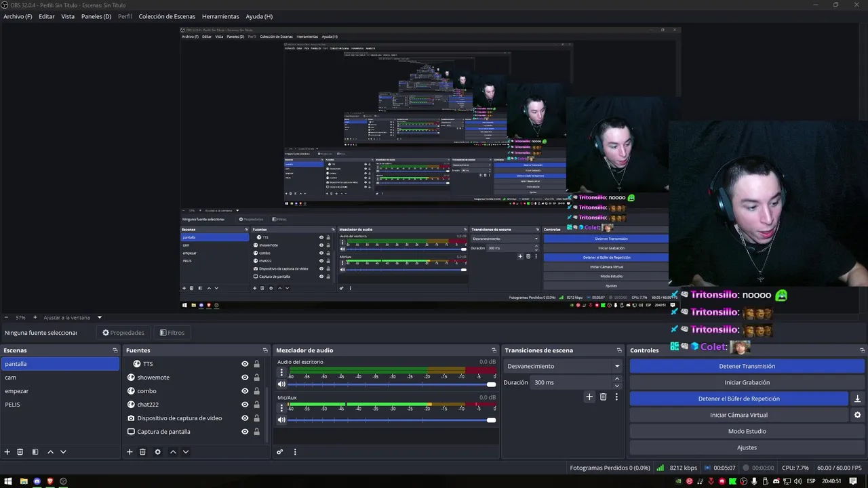Open Desvanecimiento transition dropdown

pos(563,366)
